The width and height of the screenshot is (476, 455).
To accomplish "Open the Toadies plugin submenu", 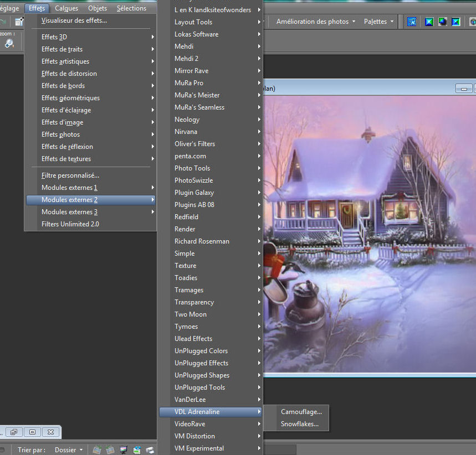I will (211, 277).
